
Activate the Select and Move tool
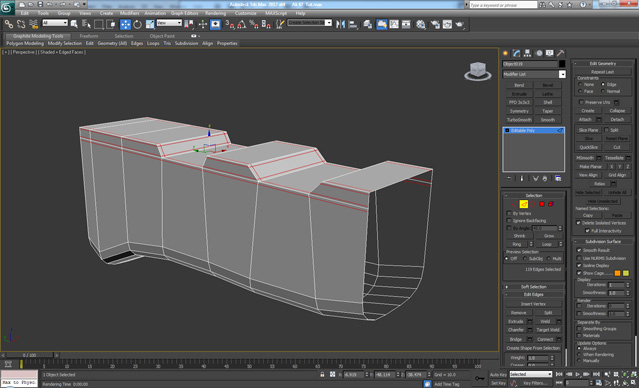point(125,24)
